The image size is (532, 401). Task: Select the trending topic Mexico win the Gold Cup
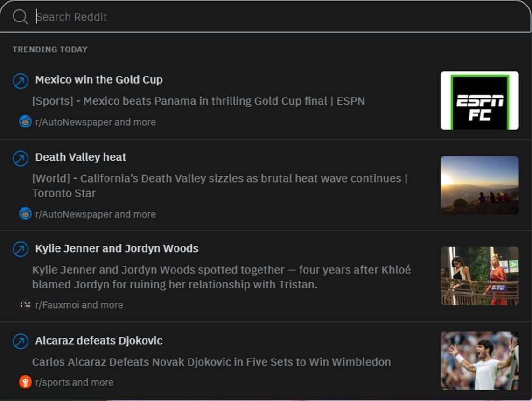click(99, 80)
